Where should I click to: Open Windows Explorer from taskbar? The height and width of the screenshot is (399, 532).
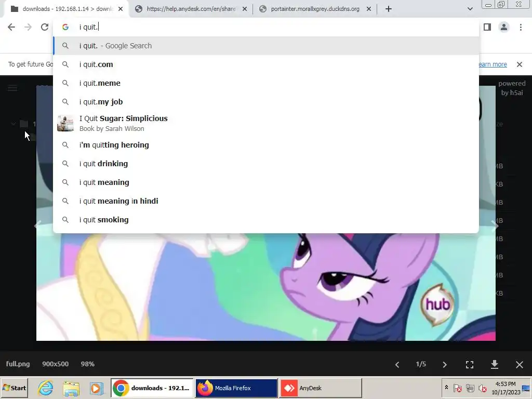[x=71, y=388]
